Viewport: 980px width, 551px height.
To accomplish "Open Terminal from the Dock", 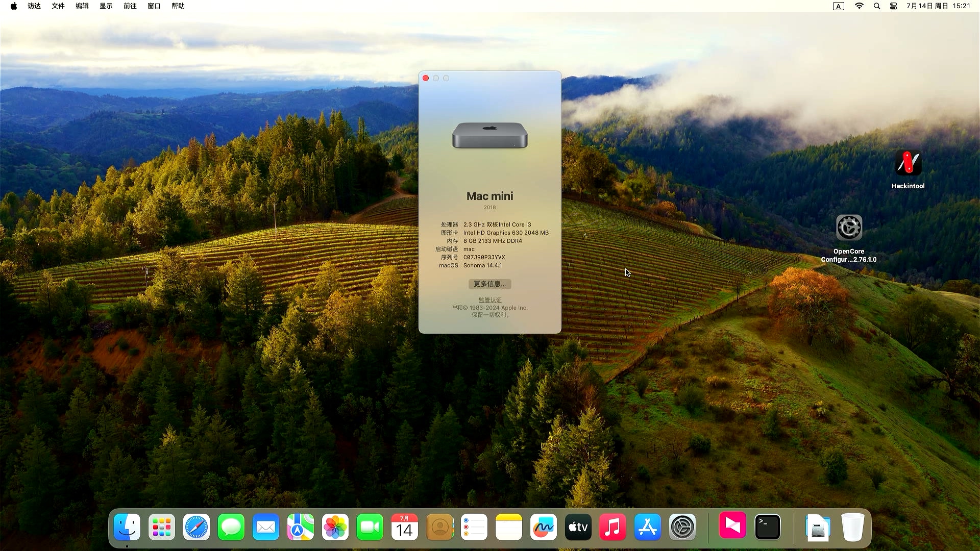I will [768, 527].
